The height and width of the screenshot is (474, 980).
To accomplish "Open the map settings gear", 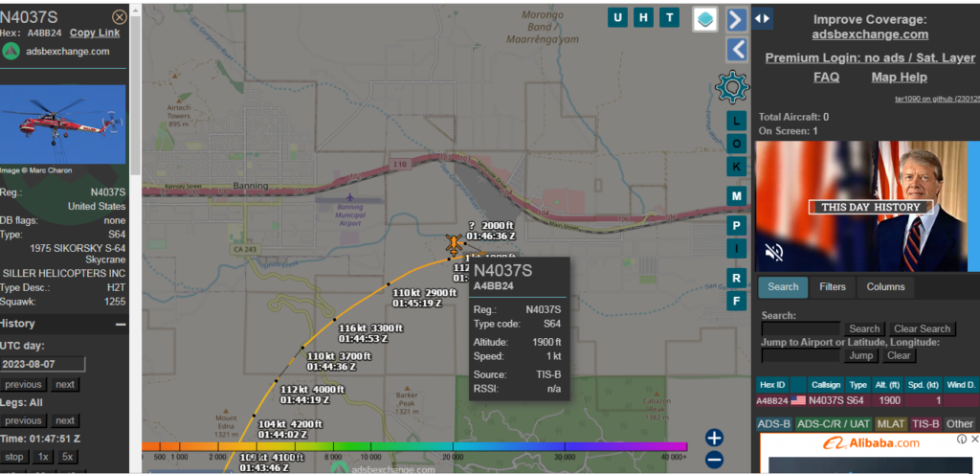I will [x=732, y=87].
